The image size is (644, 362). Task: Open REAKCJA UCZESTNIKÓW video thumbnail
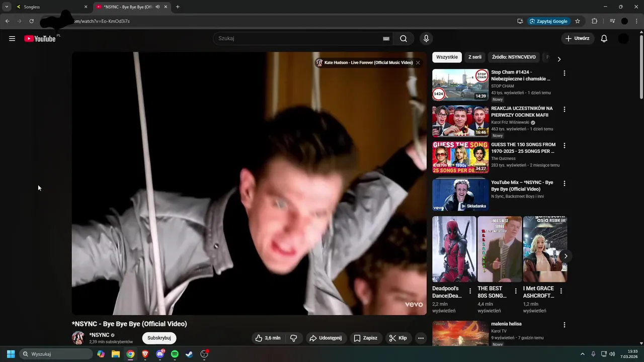pyautogui.click(x=460, y=121)
